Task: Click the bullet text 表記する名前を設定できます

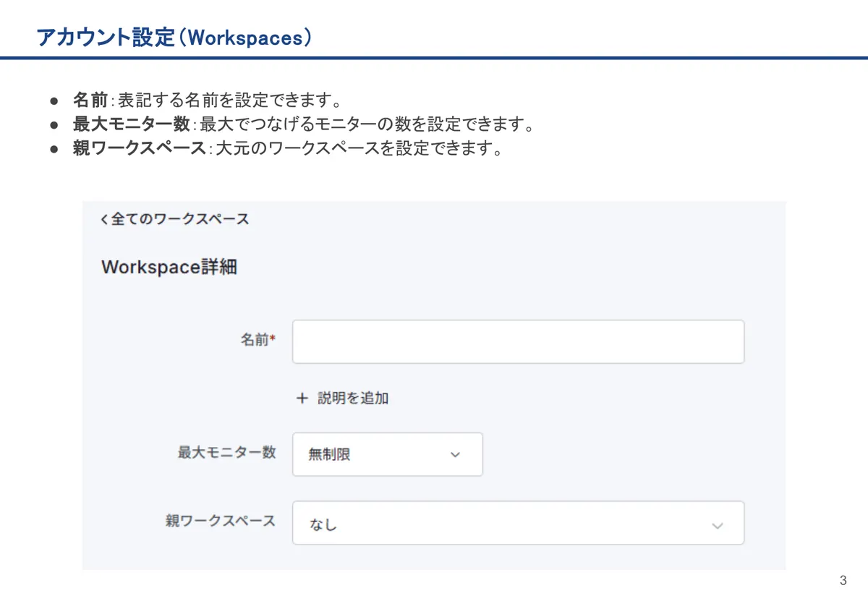Action: click(x=229, y=100)
